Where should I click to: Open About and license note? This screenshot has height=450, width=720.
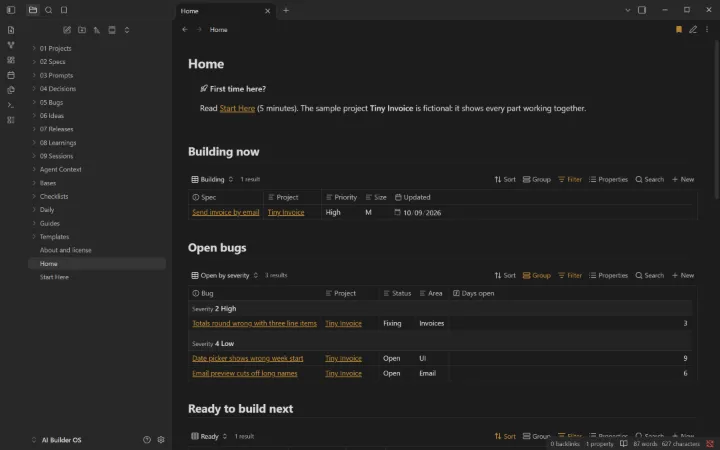coord(66,250)
